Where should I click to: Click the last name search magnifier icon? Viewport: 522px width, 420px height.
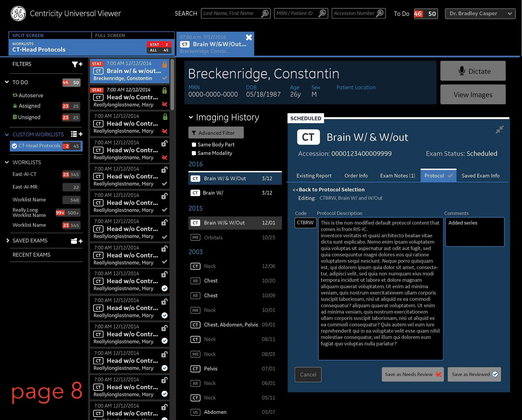click(x=265, y=13)
